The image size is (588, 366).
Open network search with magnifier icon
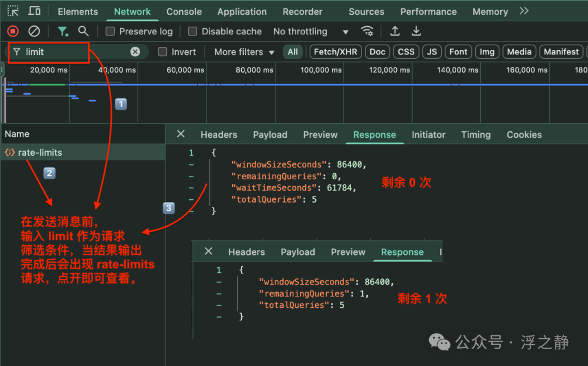(x=83, y=32)
